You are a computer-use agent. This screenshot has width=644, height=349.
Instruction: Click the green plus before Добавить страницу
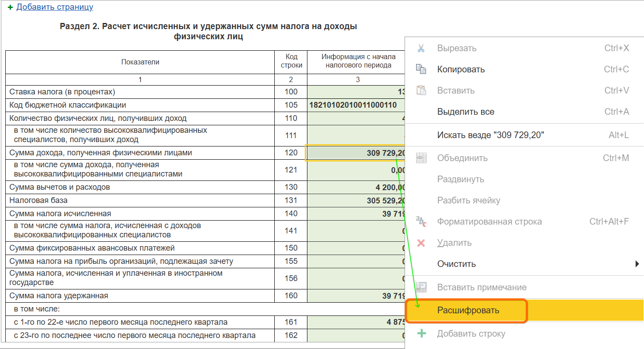coord(11,7)
